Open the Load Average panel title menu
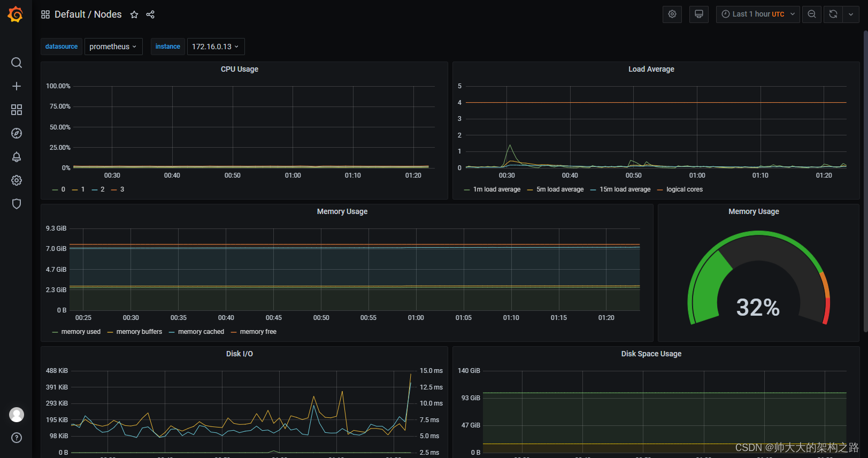 [651, 69]
